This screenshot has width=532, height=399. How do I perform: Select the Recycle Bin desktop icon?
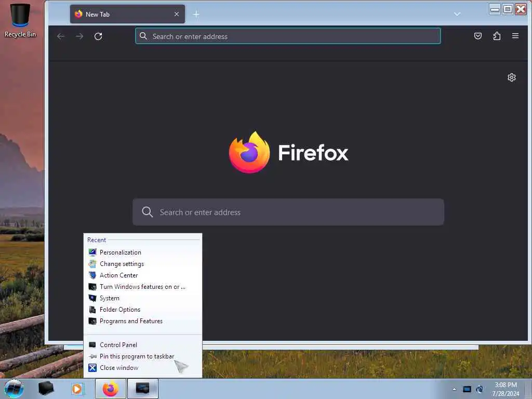pyautogui.click(x=20, y=20)
